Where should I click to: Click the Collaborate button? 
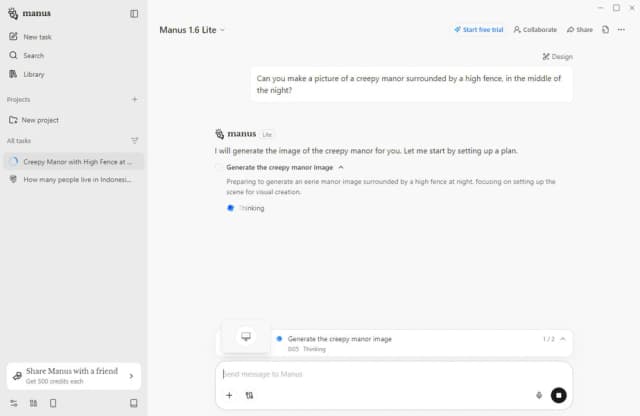[x=535, y=30]
